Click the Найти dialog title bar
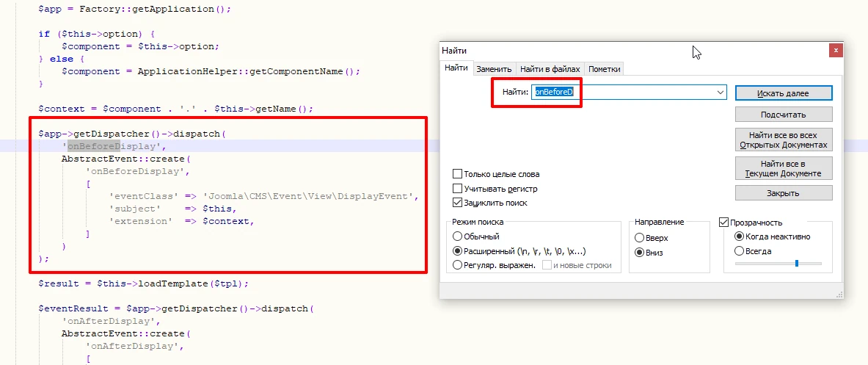 (x=634, y=51)
